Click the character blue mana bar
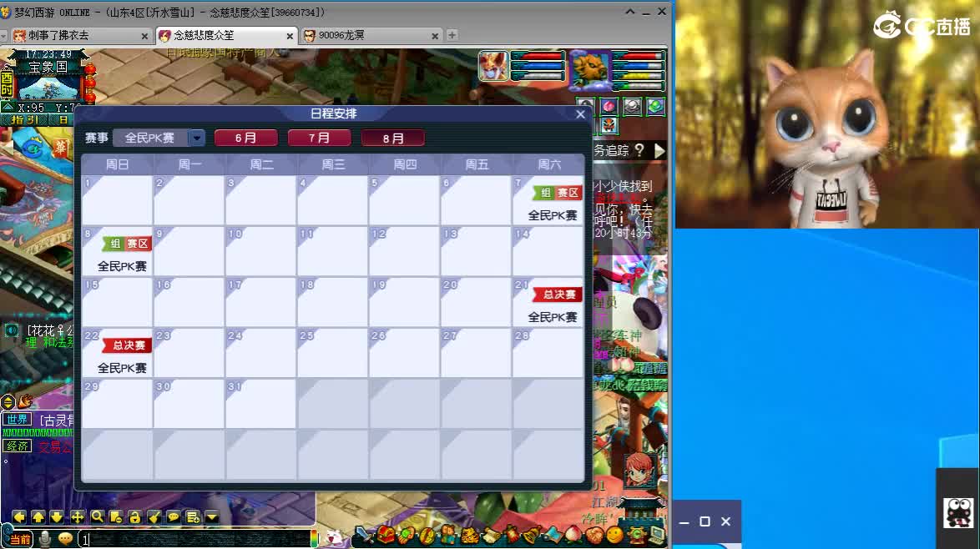 pyautogui.click(x=538, y=66)
